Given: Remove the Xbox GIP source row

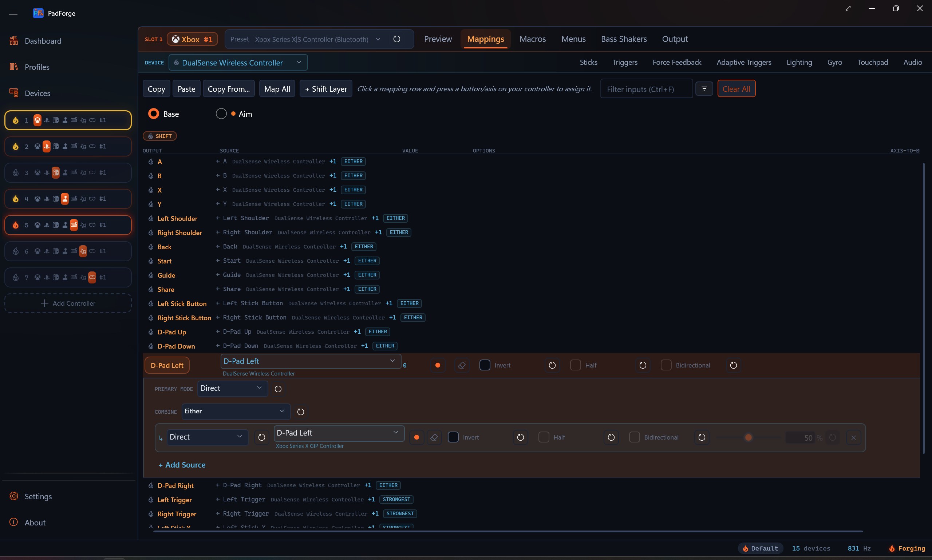Looking at the screenshot, I should 853,437.
